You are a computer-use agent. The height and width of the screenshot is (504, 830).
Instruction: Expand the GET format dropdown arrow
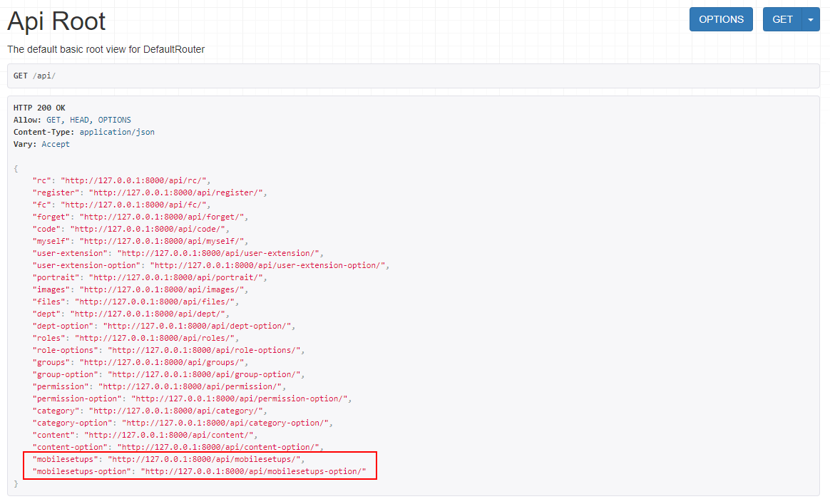coord(811,19)
